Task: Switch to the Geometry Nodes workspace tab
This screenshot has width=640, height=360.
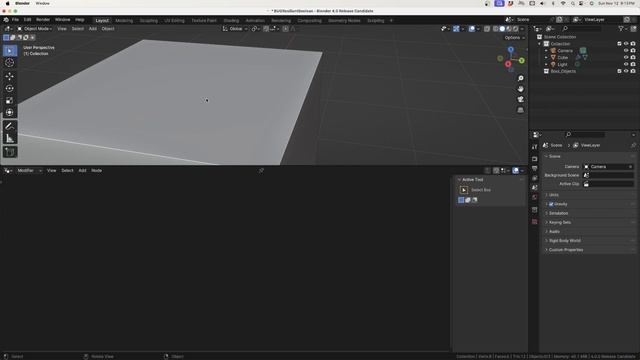Action: point(344,20)
